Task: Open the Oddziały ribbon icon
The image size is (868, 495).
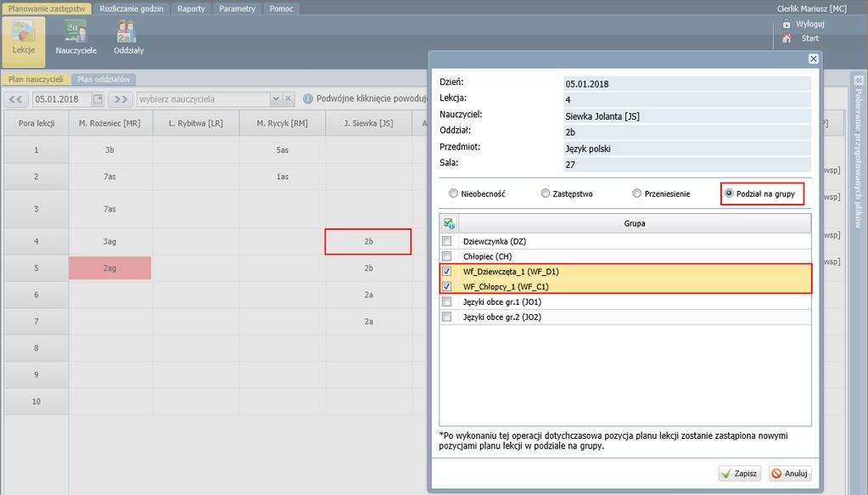Action: 128,39
